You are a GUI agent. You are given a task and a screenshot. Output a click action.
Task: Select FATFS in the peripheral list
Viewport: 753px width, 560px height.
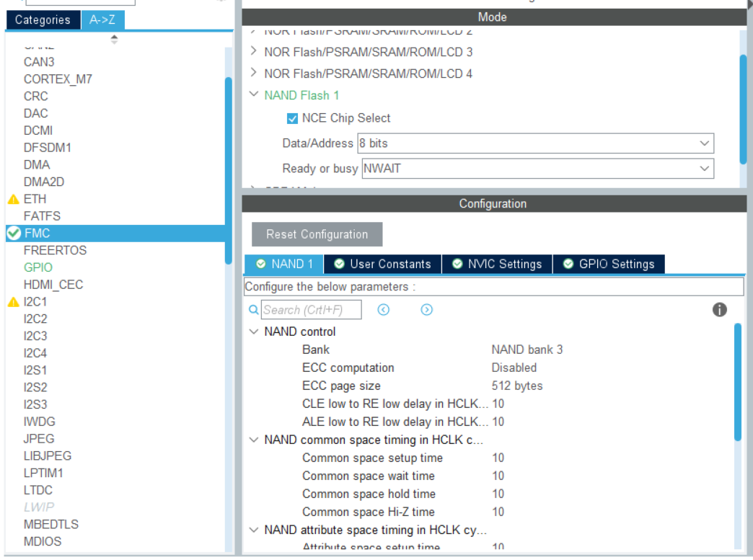pos(40,215)
